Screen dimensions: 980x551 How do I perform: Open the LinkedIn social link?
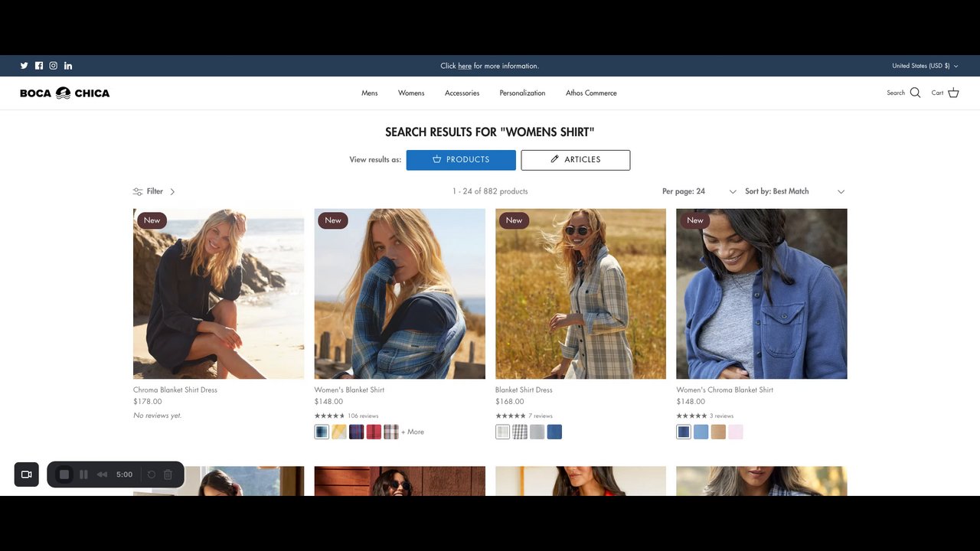68,66
